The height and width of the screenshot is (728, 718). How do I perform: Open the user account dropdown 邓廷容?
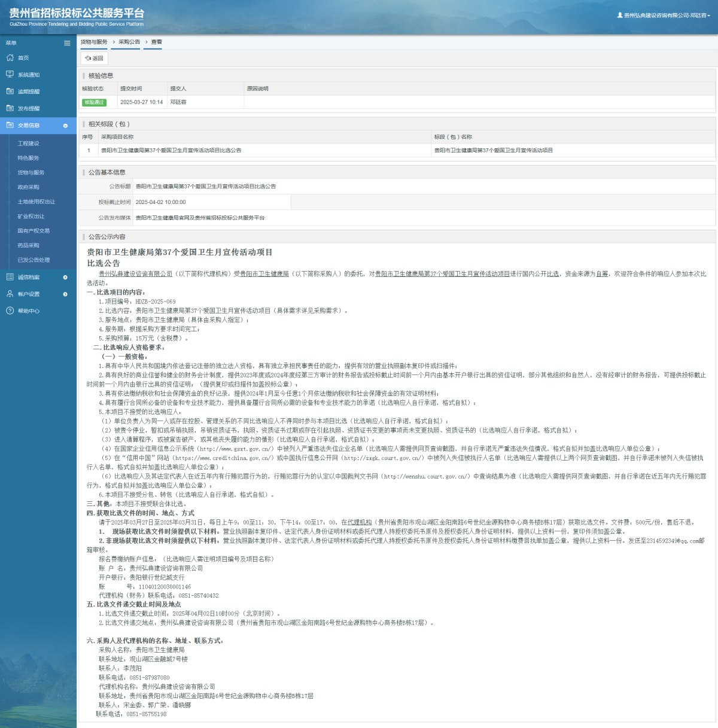click(x=664, y=16)
